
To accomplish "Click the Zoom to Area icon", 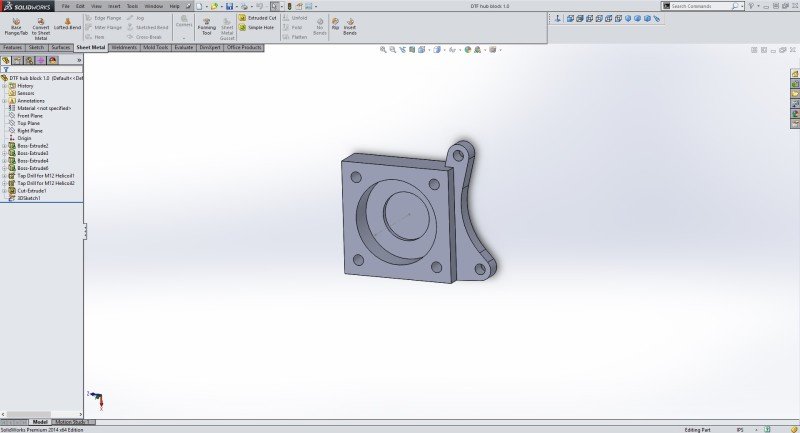I will click(392, 49).
